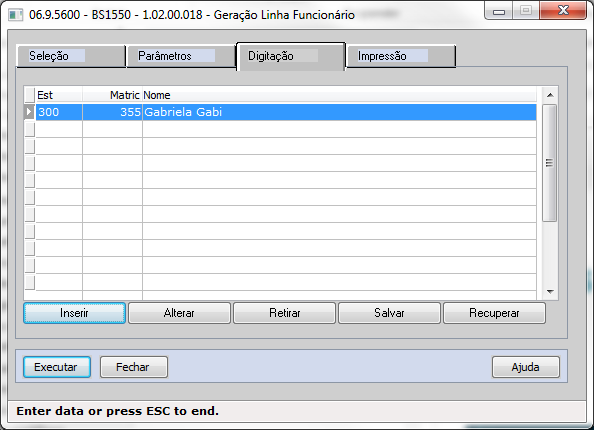Click the vertical scrollbar thumb of the grid
Screen dimensions: 594x430
(549, 163)
